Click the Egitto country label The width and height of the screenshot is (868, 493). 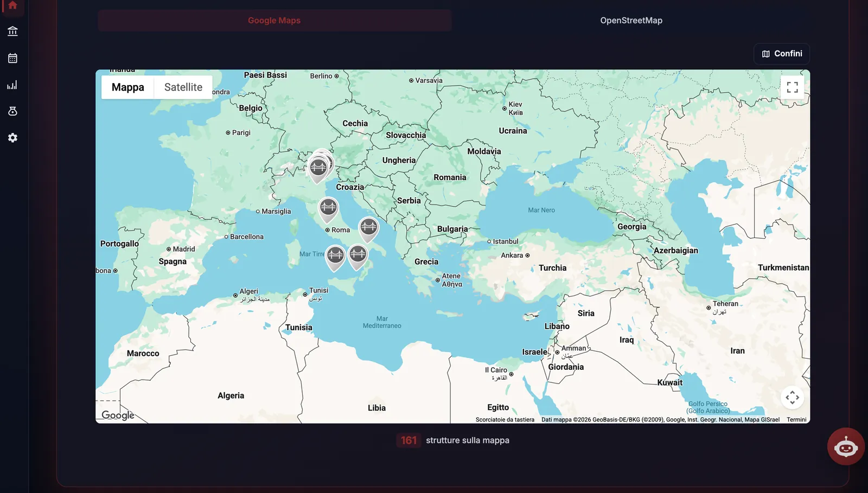click(x=498, y=407)
